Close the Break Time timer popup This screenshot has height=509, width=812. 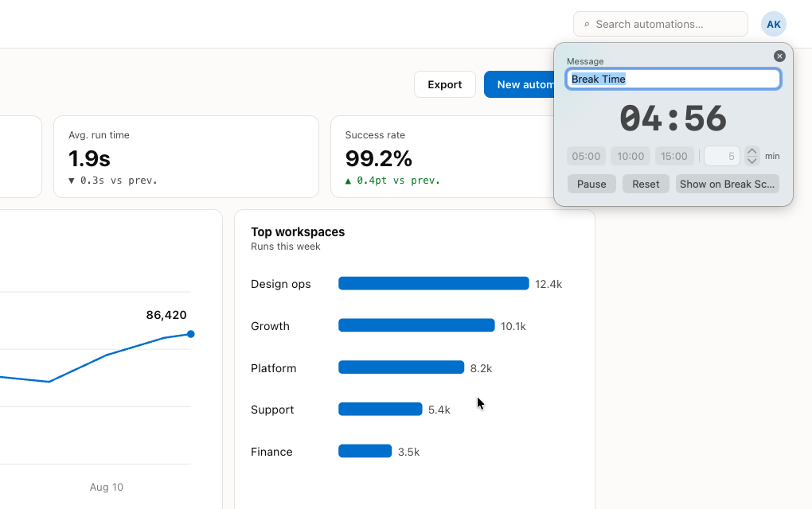[x=779, y=56]
